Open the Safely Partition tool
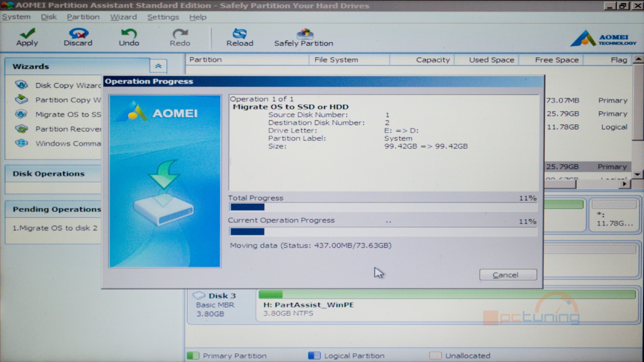 pyautogui.click(x=304, y=38)
